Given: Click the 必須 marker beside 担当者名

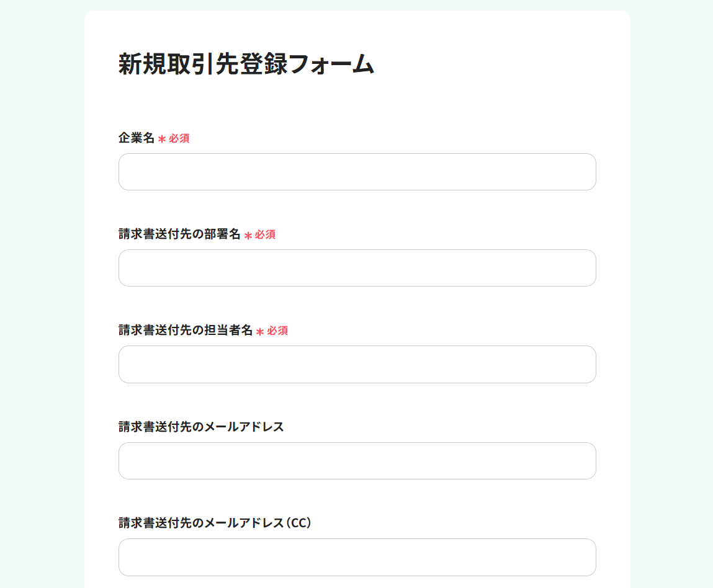Looking at the screenshot, I should [x=277, y=331].
